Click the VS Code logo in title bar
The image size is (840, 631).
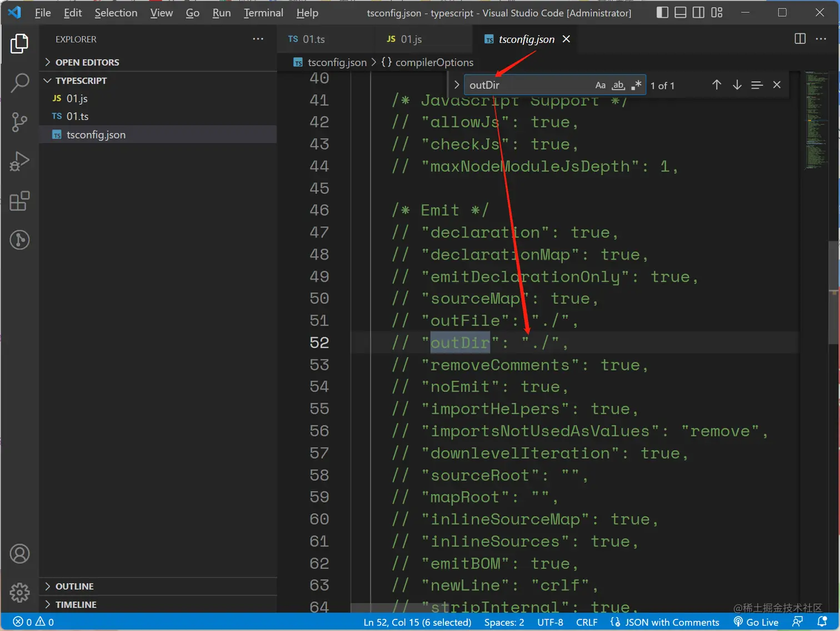tap(14, 12)
